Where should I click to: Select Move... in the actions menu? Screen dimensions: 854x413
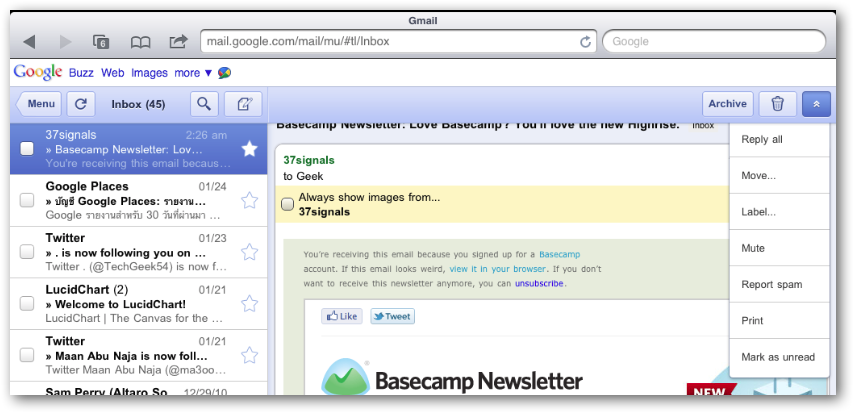coord(779,175)
